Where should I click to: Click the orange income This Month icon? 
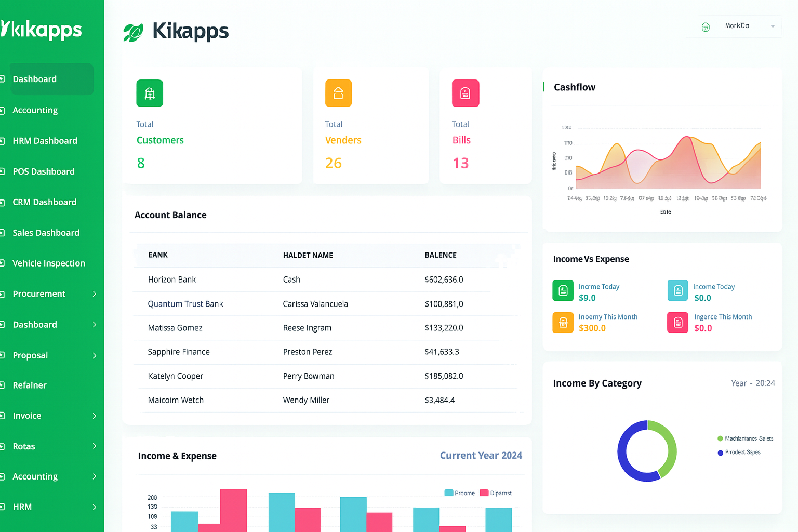(563, 323)
